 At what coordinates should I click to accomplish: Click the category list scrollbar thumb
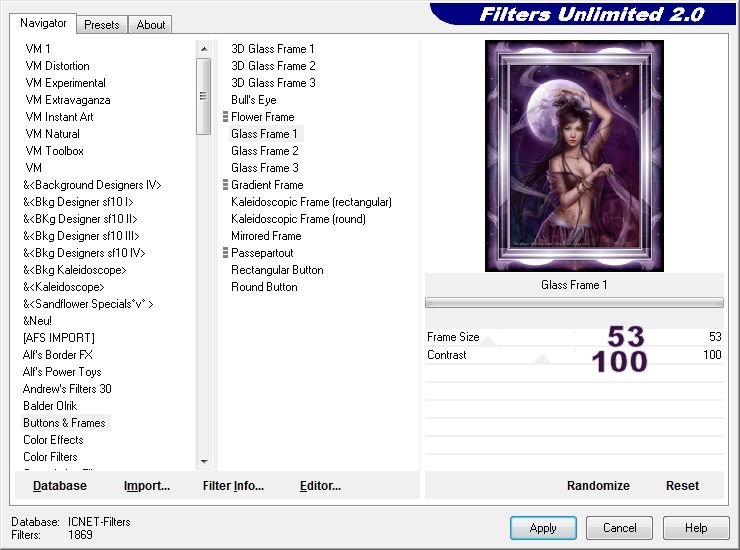tap(203, 96)
